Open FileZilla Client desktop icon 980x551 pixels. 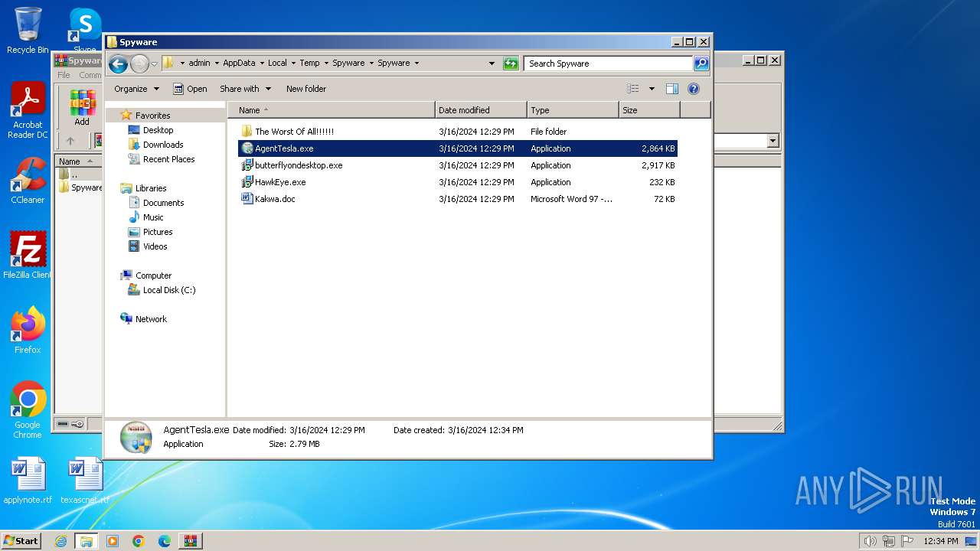[28, 256]
